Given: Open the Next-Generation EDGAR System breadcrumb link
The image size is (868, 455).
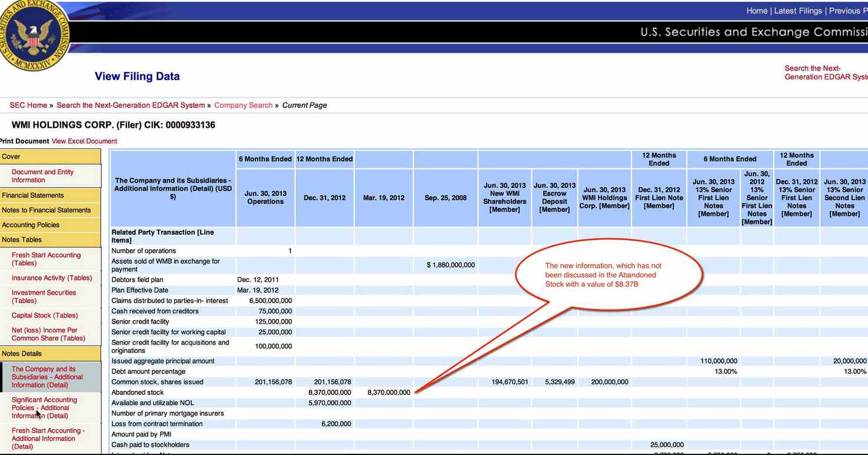Looking at the screenshot, I should coord(131,105).
